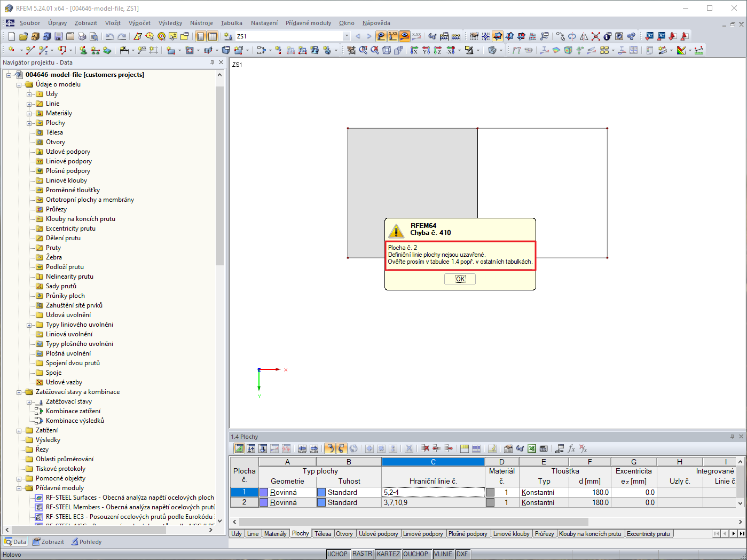Click the save diskette icon
The height and width of the screenshot is (560, 747).
[x=59, y=36]
